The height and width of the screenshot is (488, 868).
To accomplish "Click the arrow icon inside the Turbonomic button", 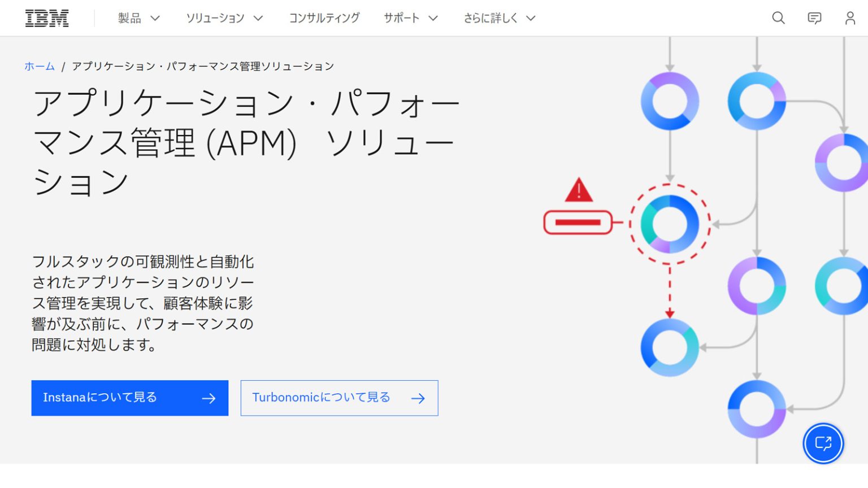I will (418, 398).
